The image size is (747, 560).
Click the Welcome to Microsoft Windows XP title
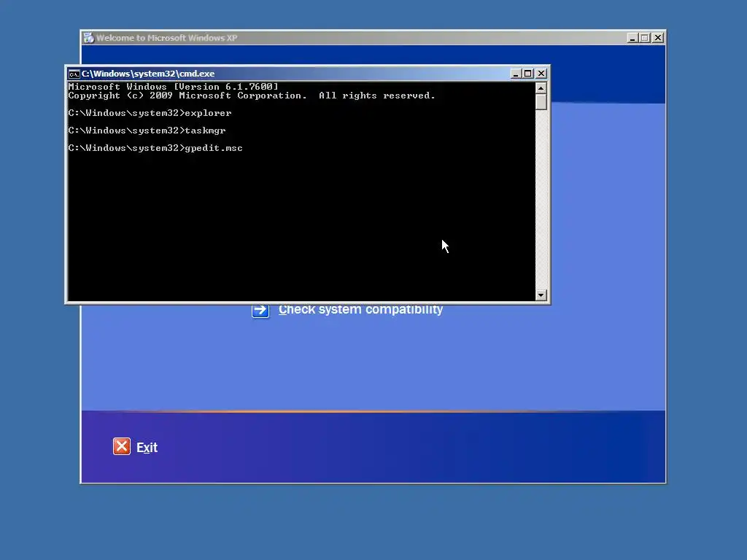tap(167, 38)
